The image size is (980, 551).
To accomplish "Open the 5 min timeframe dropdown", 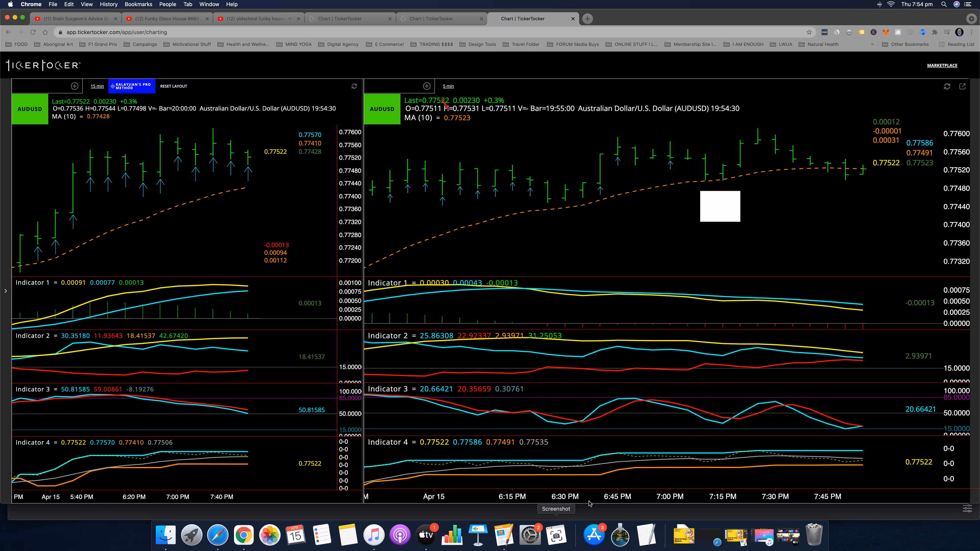I will (448, 86).
